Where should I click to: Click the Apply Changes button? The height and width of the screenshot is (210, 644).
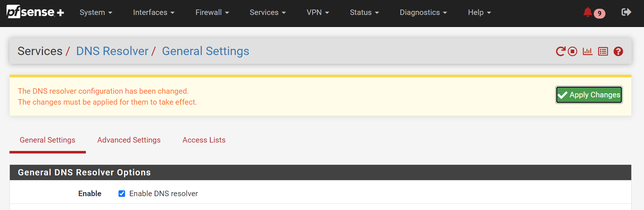(x=589, y=95)
